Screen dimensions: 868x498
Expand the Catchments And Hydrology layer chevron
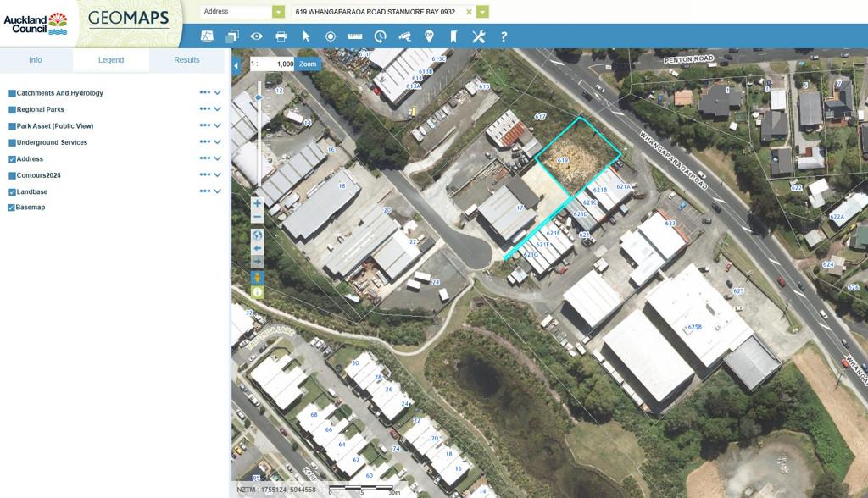tap(218, 93)
